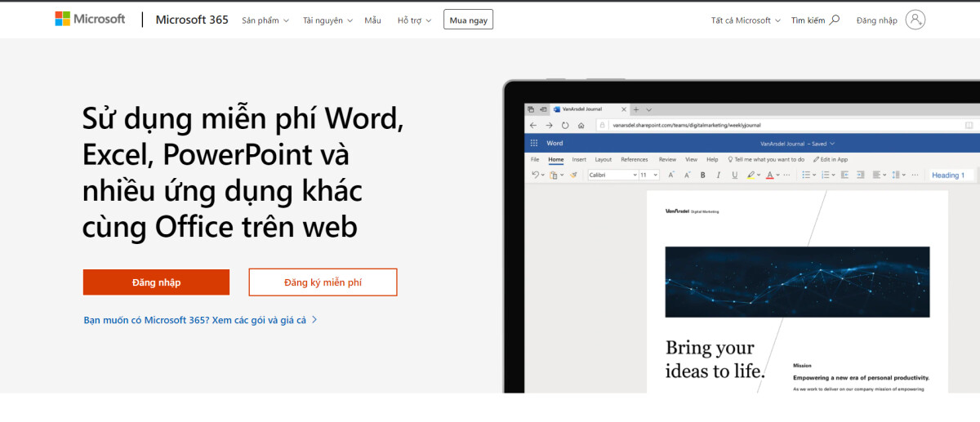The image size is (980, 422).
Task: Click browser home icon in Word preview
Action: point(581,126)
